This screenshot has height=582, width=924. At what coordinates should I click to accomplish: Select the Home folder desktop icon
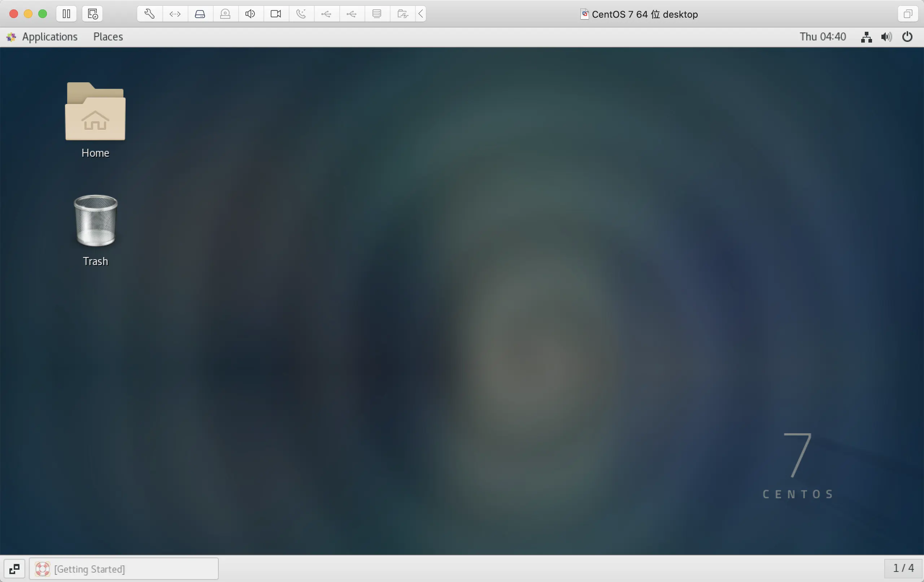pos(95,113)
